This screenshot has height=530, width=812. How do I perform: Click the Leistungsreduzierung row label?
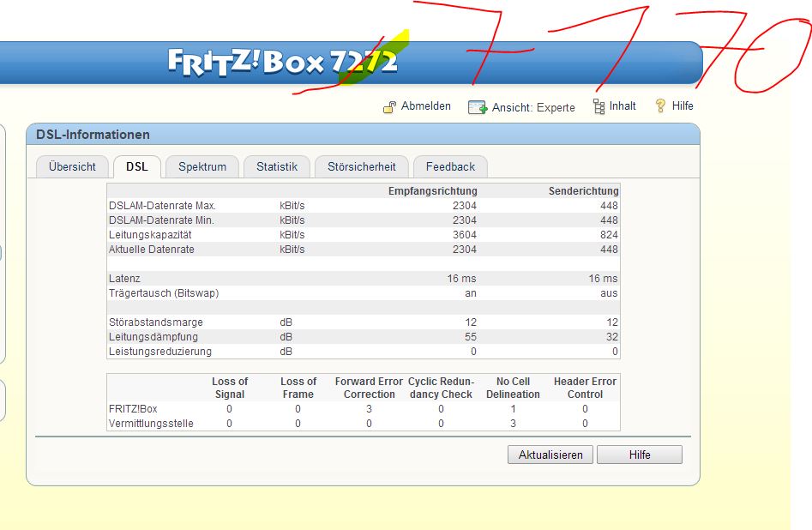[160, 352]
